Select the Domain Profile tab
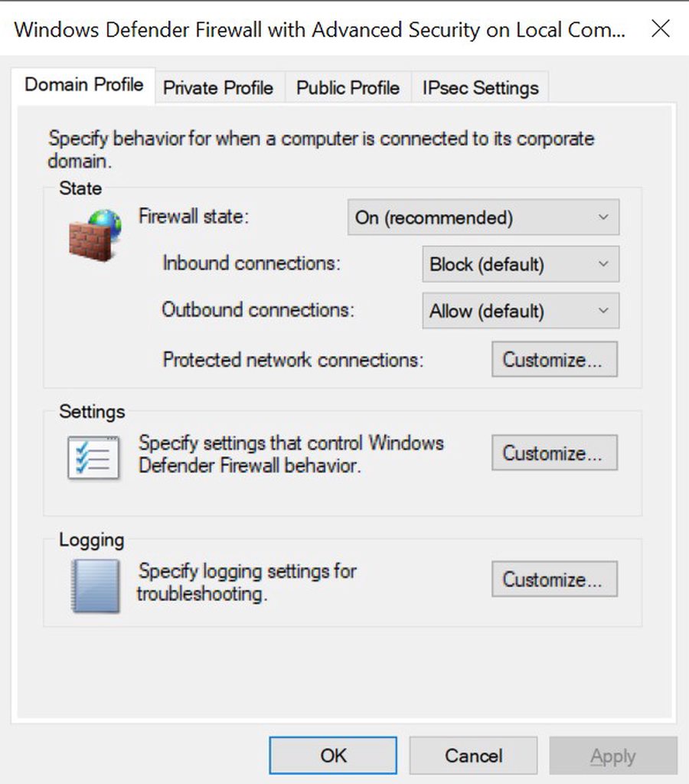Viewport: 689px width, 784px height. pyautogui.click(x=83, y=85)
